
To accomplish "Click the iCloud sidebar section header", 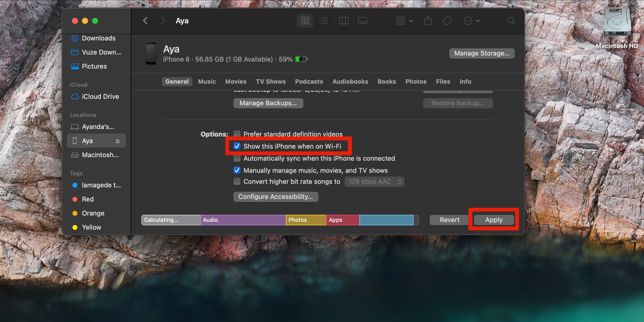I will [79, 85].
